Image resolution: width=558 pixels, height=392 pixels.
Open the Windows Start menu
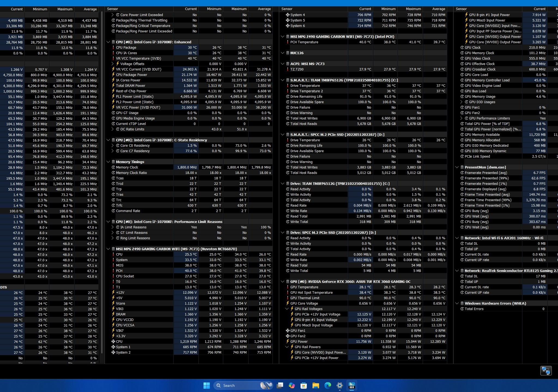pyautogui.click(x=207, y=385)
